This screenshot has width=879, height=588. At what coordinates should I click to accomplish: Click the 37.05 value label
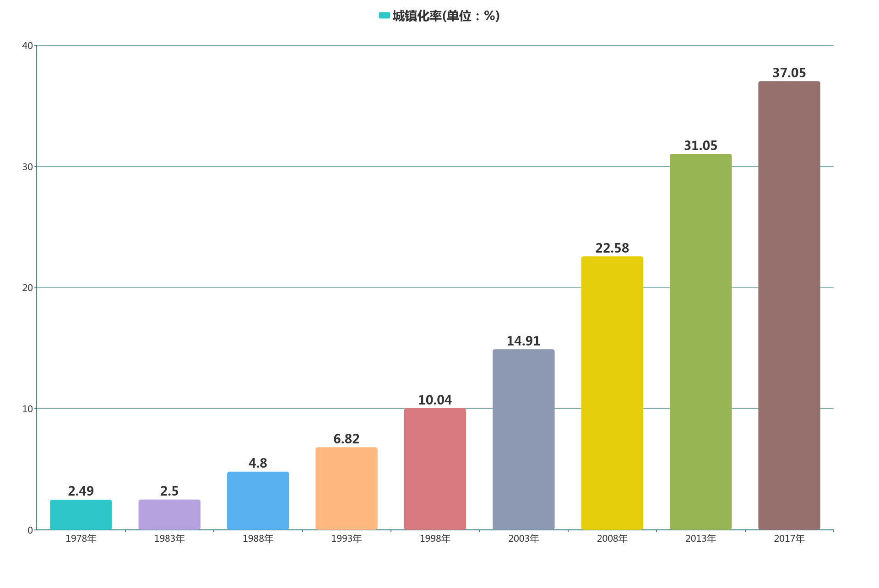pyautogui.click(x=789, y=73)
